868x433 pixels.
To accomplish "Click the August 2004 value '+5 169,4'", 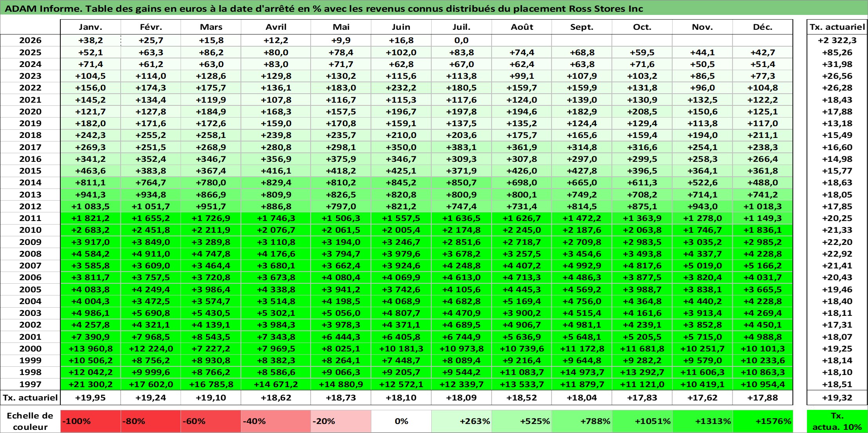I will (x=522, y=301).
